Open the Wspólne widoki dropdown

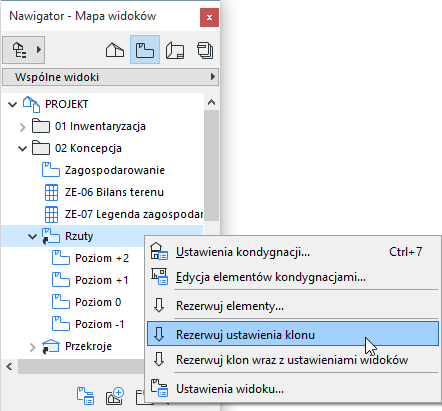click(x=110, y=77)
